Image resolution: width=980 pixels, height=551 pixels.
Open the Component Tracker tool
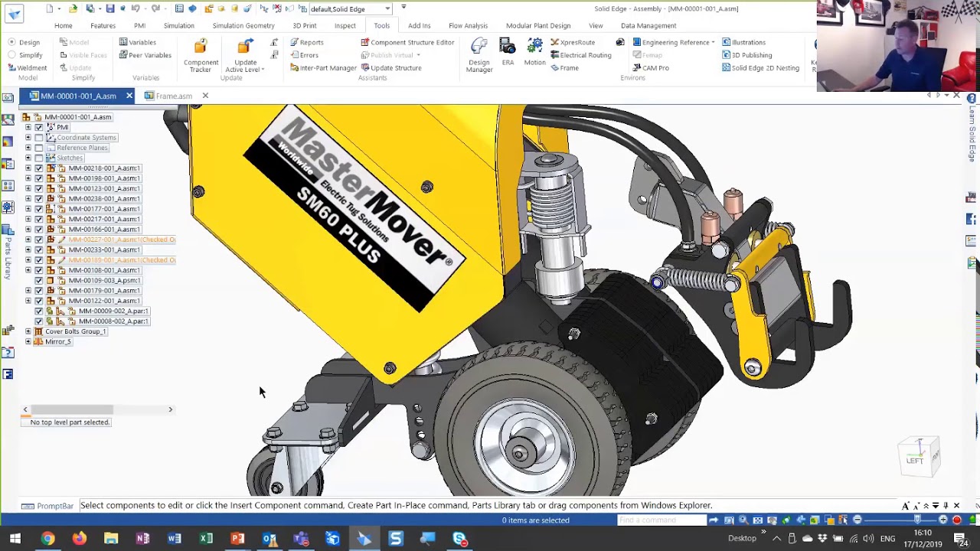(200, 55)
